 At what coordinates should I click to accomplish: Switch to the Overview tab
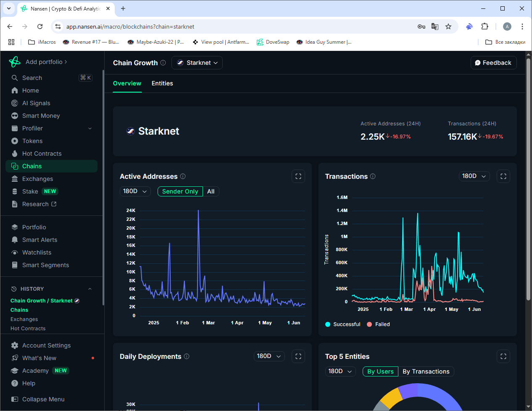pos(127,83)
